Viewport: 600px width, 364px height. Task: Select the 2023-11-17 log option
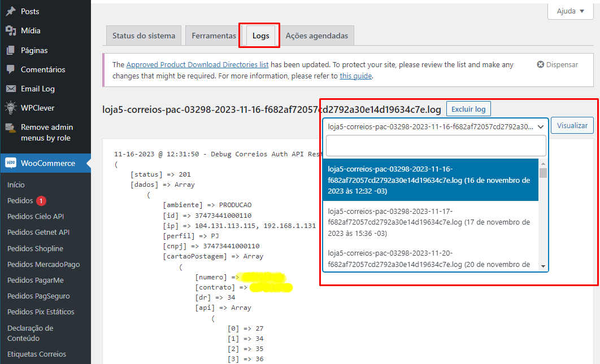431,222
